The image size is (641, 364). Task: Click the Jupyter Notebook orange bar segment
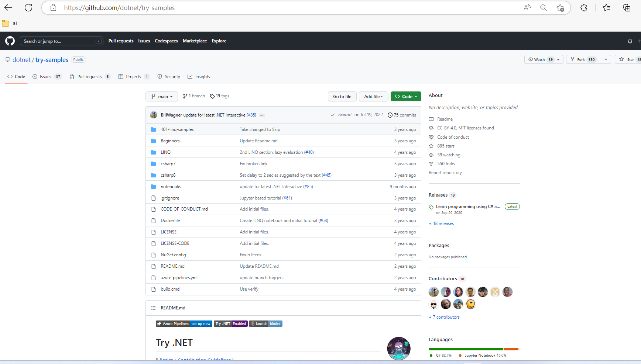click(x=511, y=349)
